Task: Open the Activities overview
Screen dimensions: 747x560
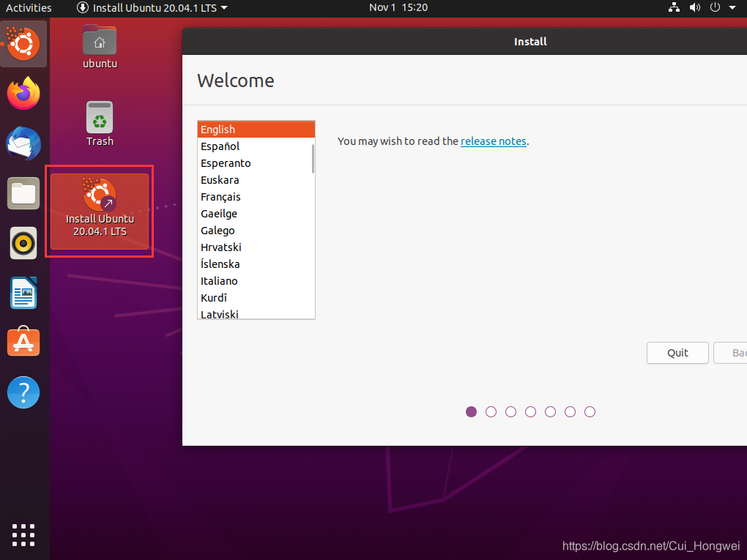Action: (x=29, y=7)
